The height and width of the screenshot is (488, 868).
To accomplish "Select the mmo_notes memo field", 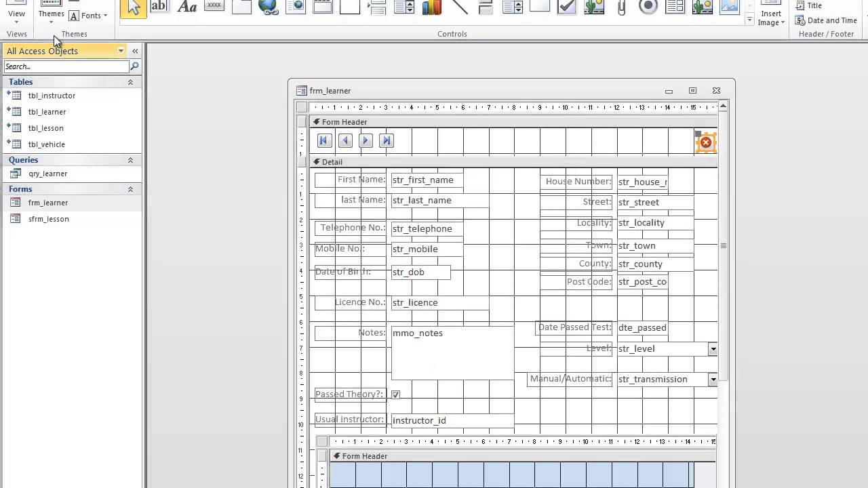I will [452, 353].
